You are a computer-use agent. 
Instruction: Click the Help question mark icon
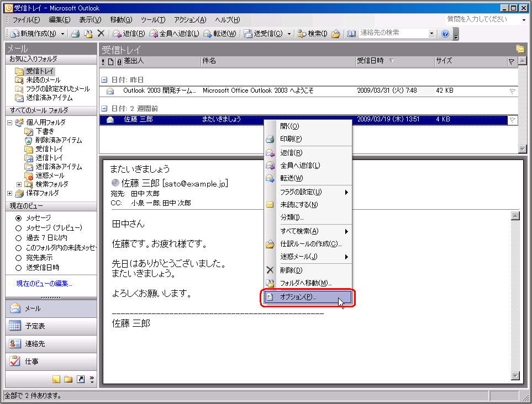tap(445, 34)
